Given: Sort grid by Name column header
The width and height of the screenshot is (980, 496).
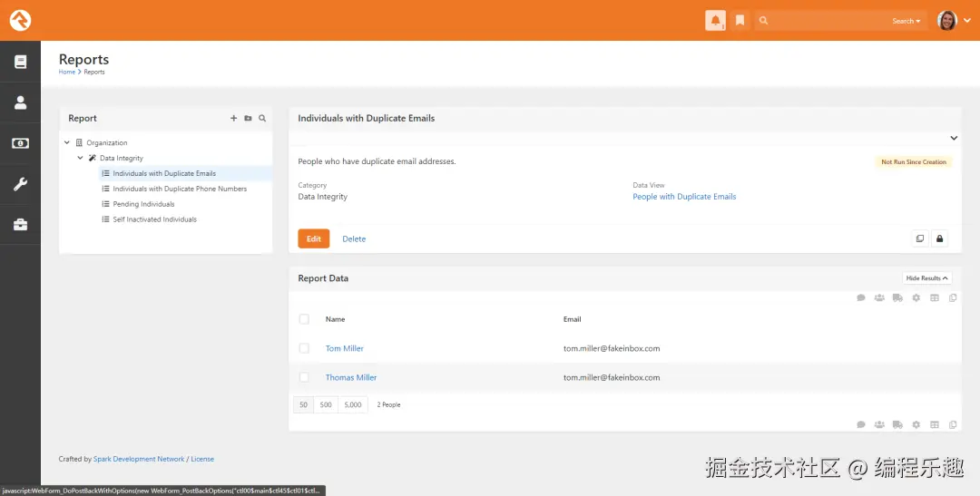Looking at the screenshot, I should 335,319.
